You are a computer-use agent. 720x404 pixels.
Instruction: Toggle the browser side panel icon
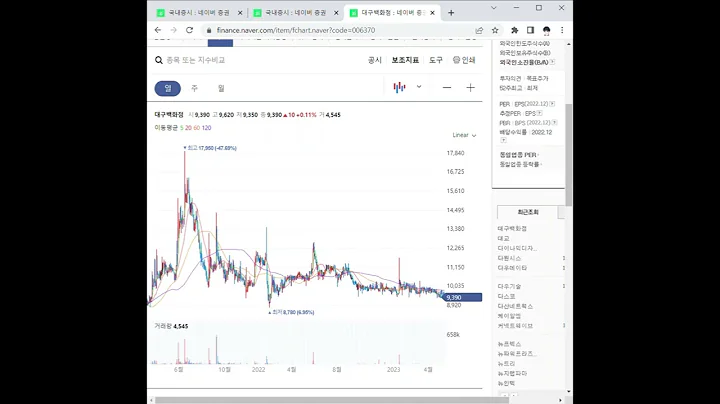point(530,30)
